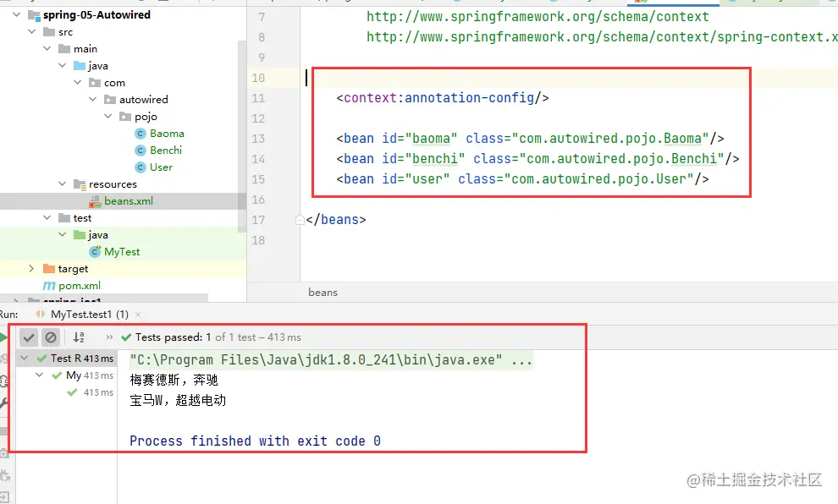Viewport: 838px width, 504px height.
Task: Click the pojo package icon
Action: coord(125,117)
